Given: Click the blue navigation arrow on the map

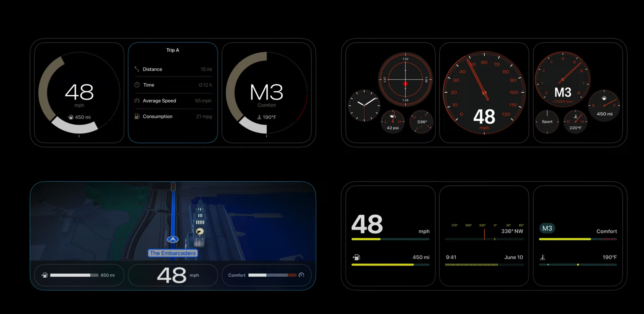Looking at the screenshot, I should click(173, 239).
